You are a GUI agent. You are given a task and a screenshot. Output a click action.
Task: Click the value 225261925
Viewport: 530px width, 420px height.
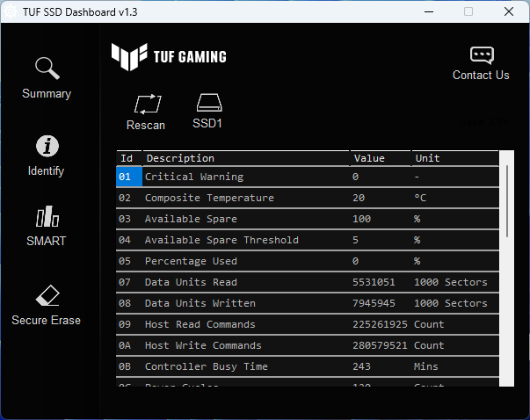click(380, 324)
